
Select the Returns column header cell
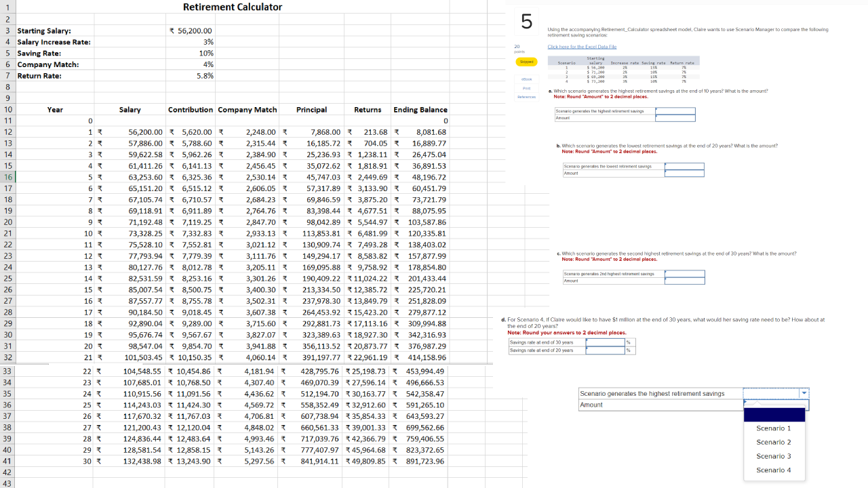pyautogui.click(x=368, y=110)
